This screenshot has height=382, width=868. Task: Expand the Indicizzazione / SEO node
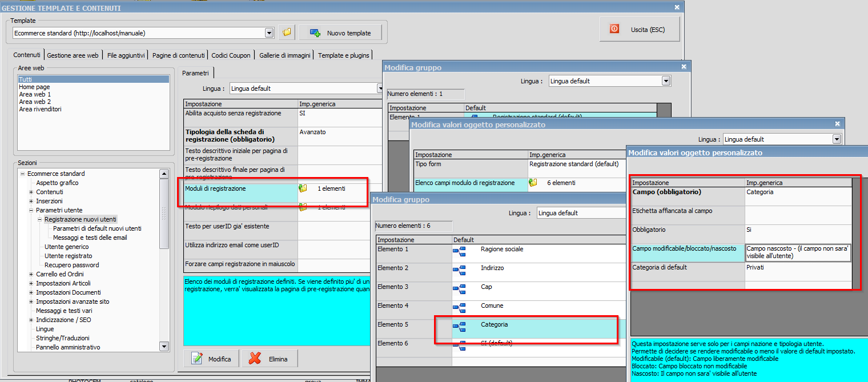click(x=31, y=320)
